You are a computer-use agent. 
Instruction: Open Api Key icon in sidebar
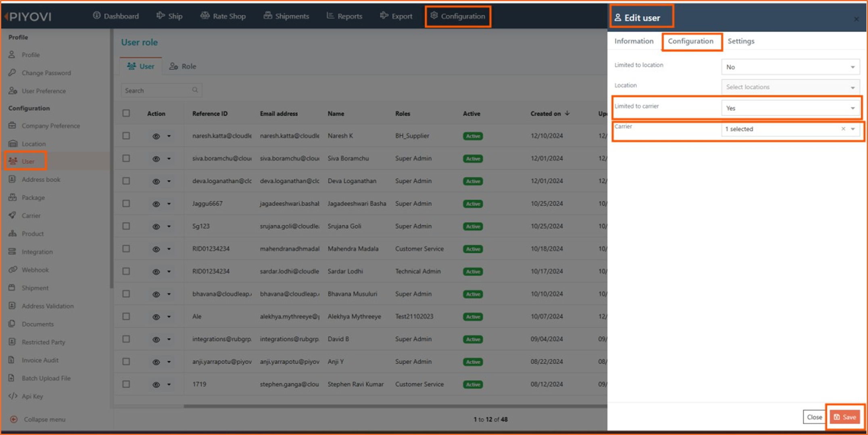pos(13,396)
